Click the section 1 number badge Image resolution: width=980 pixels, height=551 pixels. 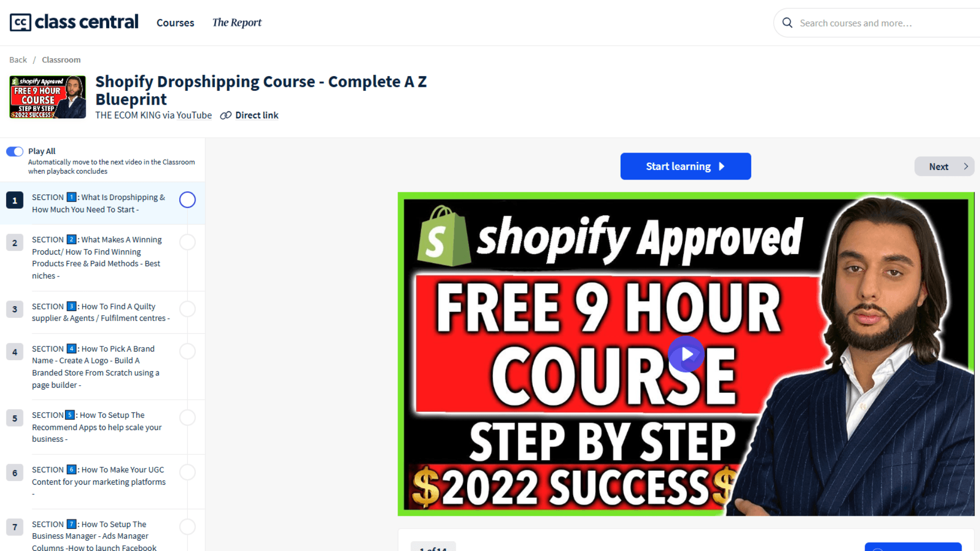(15, 201)
